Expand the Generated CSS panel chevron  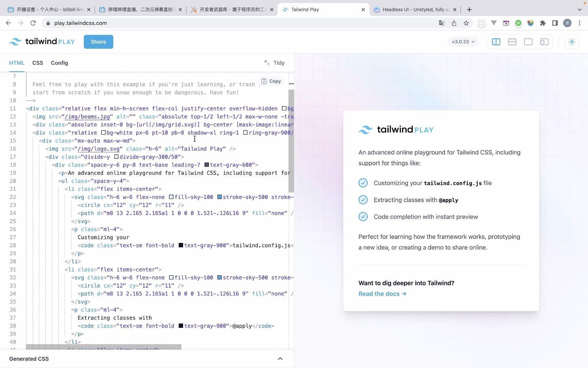pyautogui.click(x=280, y=358)
